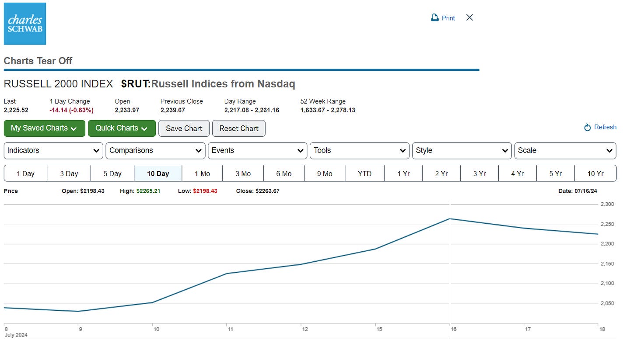The width and height of the screenshot is (637, 364).
Task: Select the 1 Yr timeframe tab
Action: pyautogui.click(x=403, y=173)
